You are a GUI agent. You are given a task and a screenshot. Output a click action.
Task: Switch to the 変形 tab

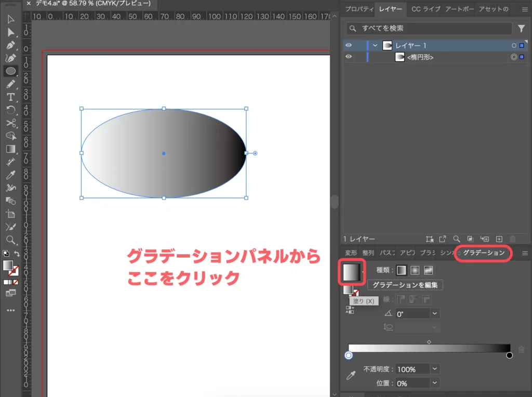point(350,253)
